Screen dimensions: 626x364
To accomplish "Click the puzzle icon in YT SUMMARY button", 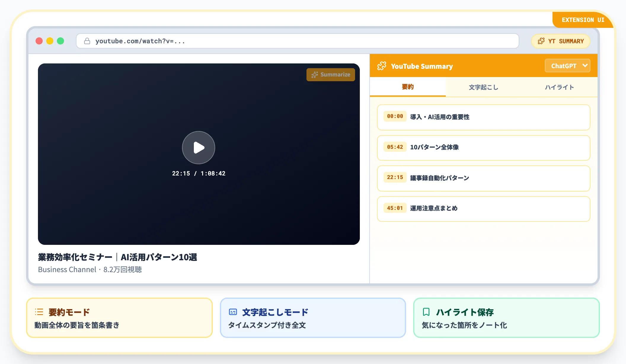I will (x=541, y=41).
